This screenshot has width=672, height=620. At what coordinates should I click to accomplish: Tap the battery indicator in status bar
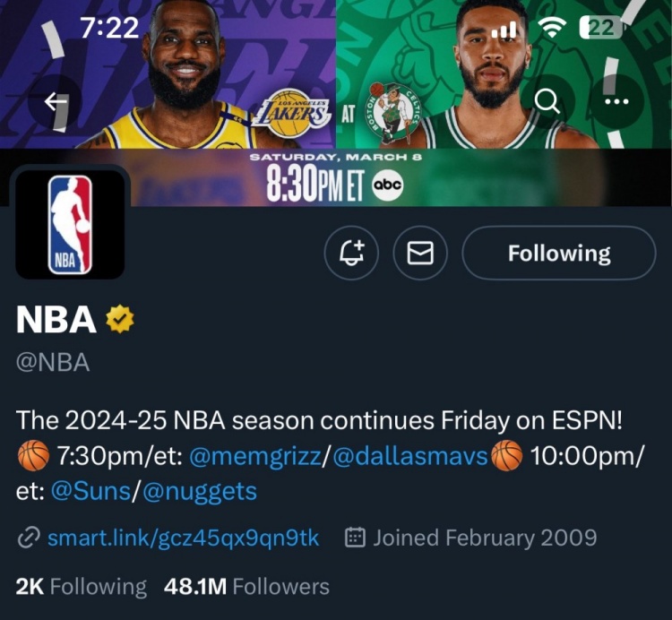pyautogui.click(x=600, y=28)
